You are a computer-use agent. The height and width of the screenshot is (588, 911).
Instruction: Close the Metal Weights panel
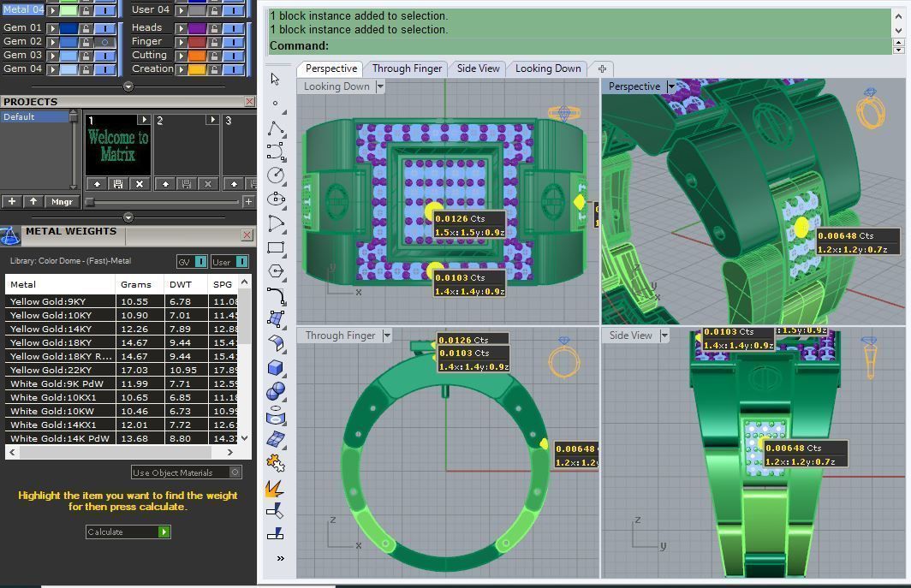247,235
